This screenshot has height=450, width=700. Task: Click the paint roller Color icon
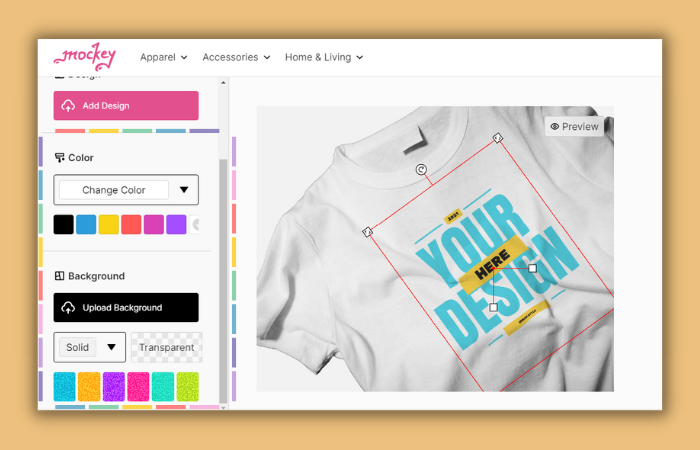pos(59,158)
